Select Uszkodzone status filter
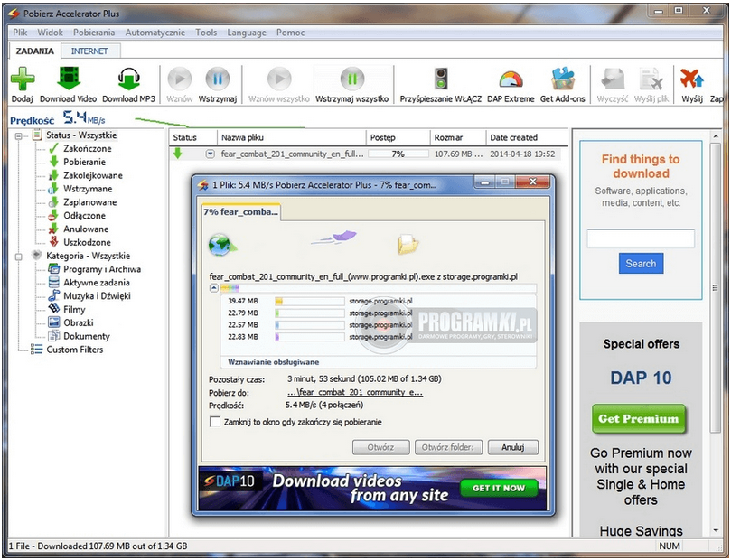The height and width of the screenshot is (560, 731). (87, 243)
